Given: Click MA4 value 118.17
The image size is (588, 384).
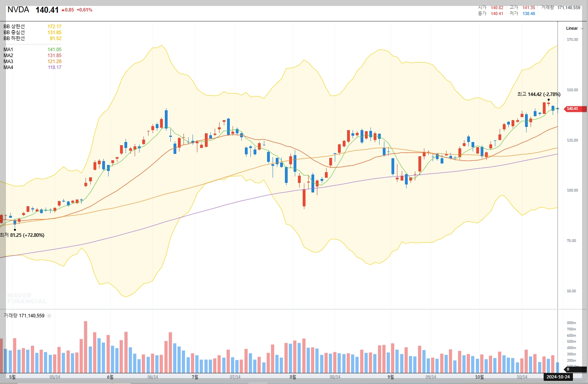Looking at the screenshot, I should (x=54, y=67).
